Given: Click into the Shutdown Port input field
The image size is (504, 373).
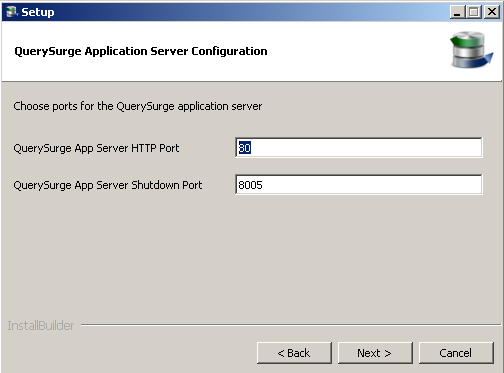Looking at the screenshot, I should 359,185.
